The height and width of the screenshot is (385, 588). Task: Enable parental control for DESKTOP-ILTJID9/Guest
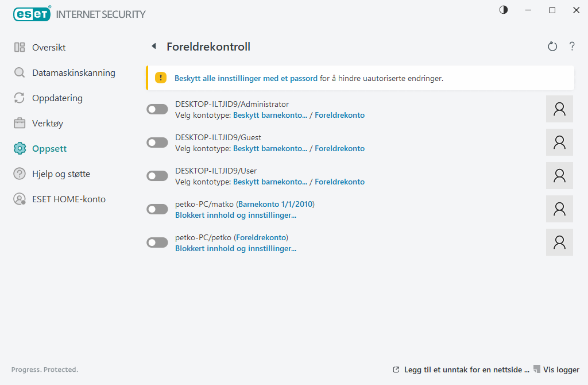click(157, 142)
